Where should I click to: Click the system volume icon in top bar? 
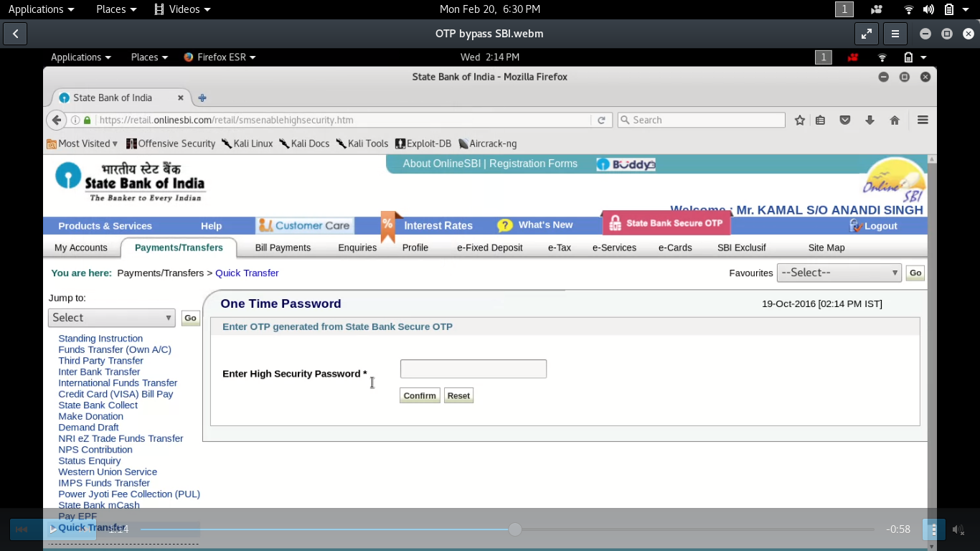928,9
